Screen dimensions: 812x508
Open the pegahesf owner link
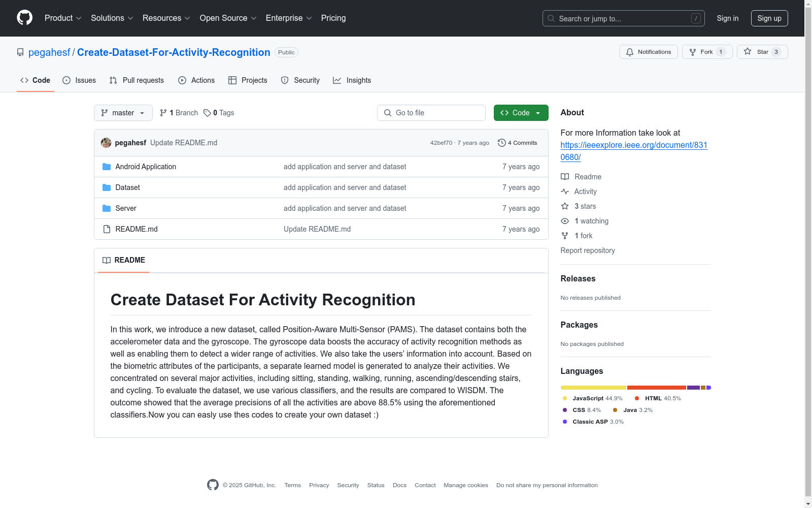click(x=49, y=52)
